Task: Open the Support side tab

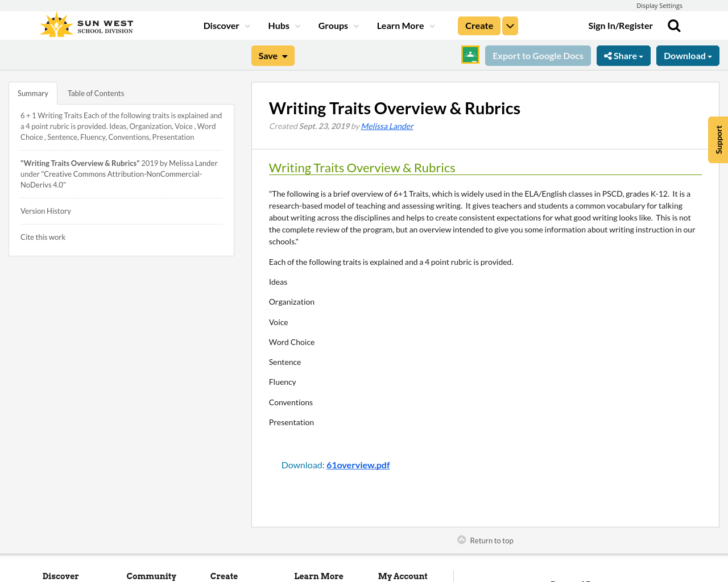Action: (718, 139)
